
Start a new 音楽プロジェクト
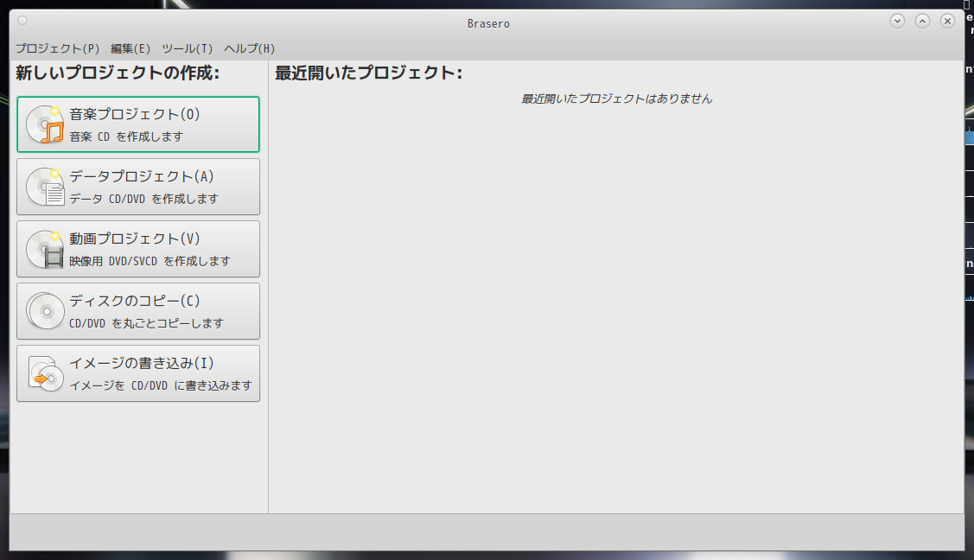pyautogui.click(x=138, y=124)
